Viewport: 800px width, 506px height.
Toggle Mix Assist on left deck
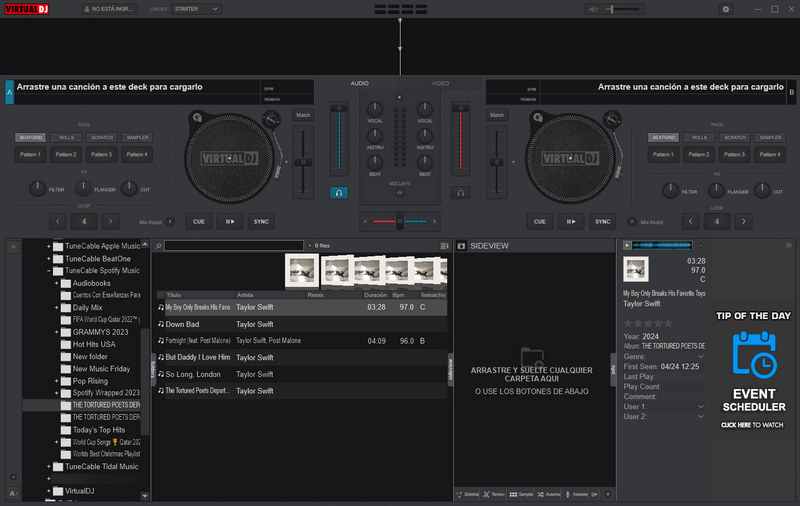(x=170, y=222)
